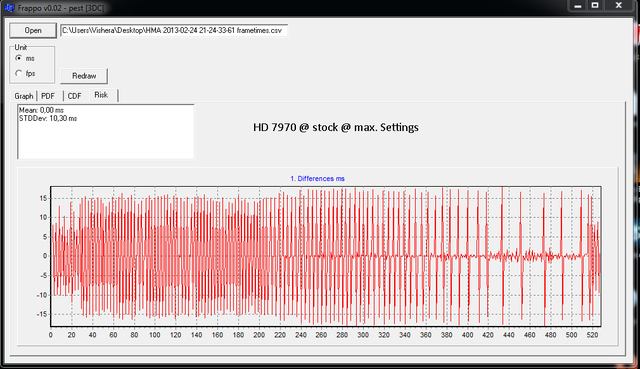Click the 'HD 7970 @ stock @ max. Settings' caption

[x=336, y=127]
